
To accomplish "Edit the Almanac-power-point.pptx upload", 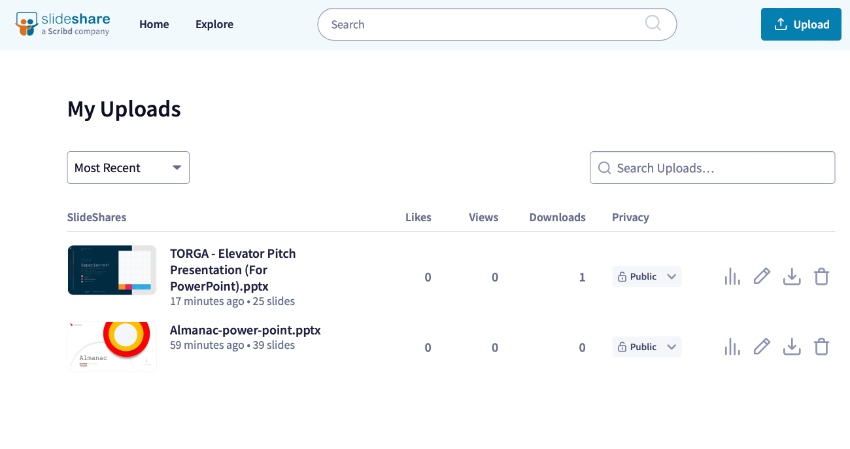I will coord(762,347).
